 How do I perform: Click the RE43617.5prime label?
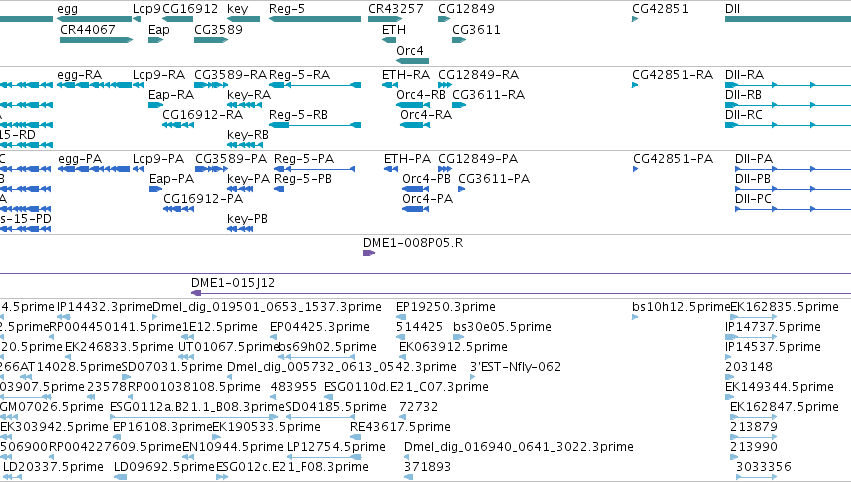point(400,427)
